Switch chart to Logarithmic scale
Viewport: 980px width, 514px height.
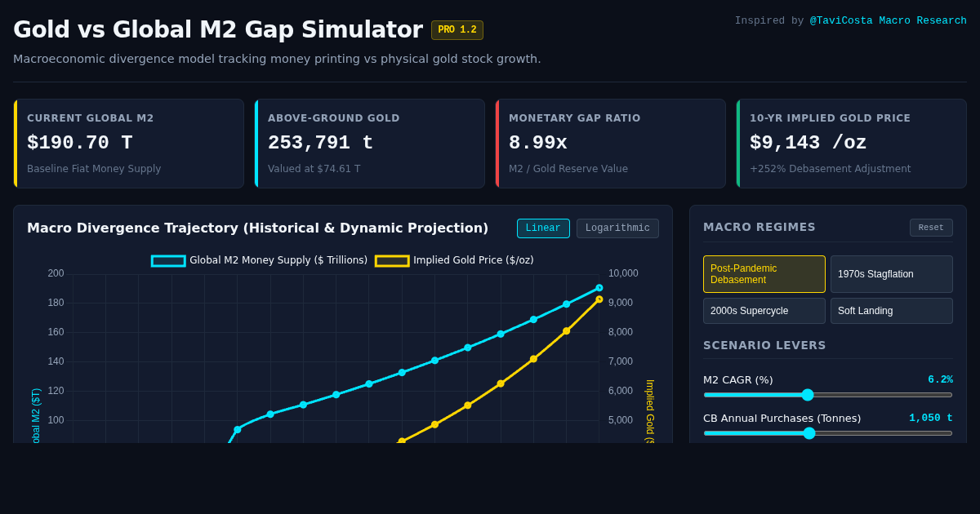617,228
